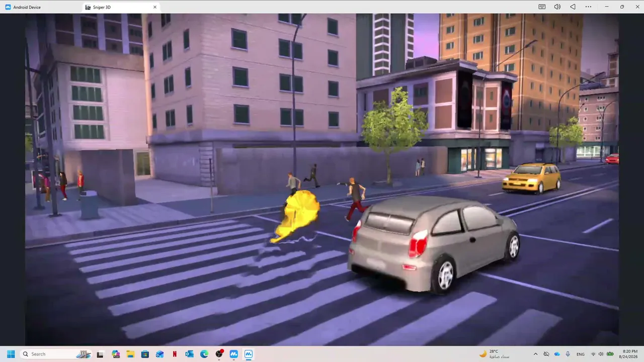Open the 28°C weather widget
This screenshot has width=644, height=362.
(x=495, y=354)
